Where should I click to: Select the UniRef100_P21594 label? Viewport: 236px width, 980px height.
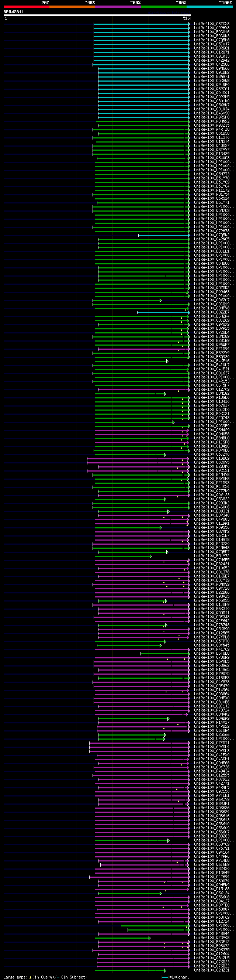pos(212,349)
